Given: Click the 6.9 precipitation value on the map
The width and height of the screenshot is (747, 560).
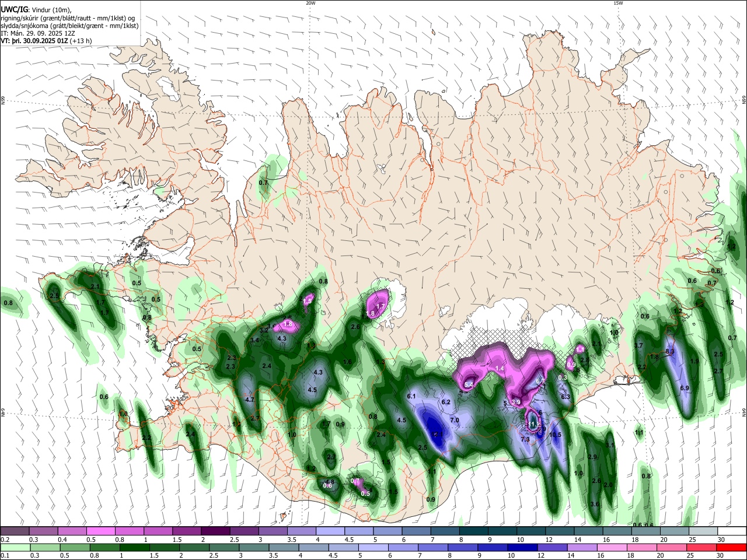Looking at the screenshot, I should pos(685,388).
